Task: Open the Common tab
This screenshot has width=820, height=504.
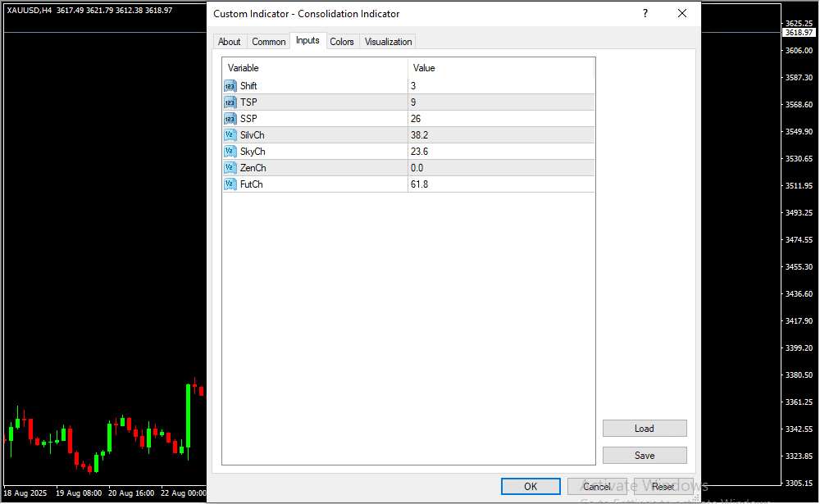Action: [x=269, y=42]
